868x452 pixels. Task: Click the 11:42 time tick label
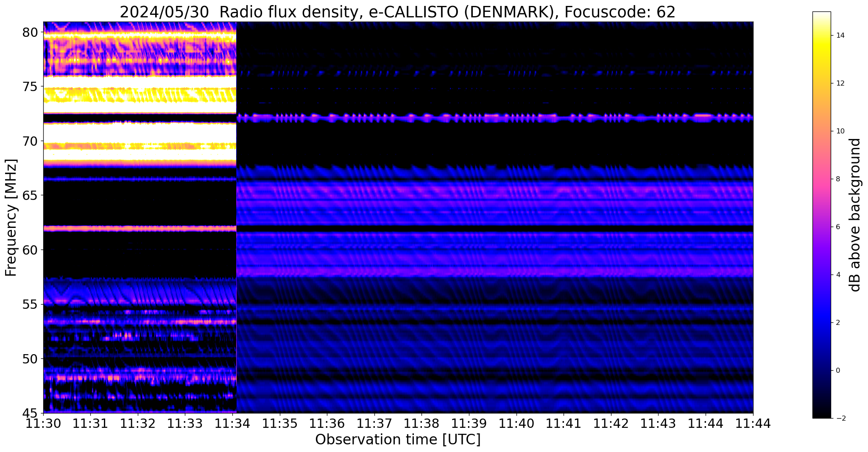(x=611, y=424)
